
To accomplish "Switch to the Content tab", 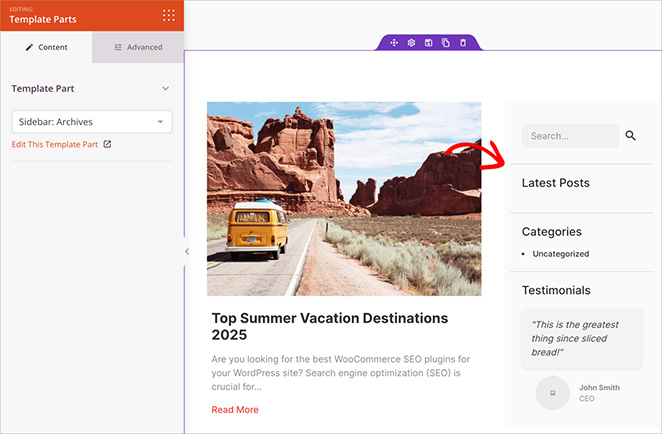I will pos(46,47).
